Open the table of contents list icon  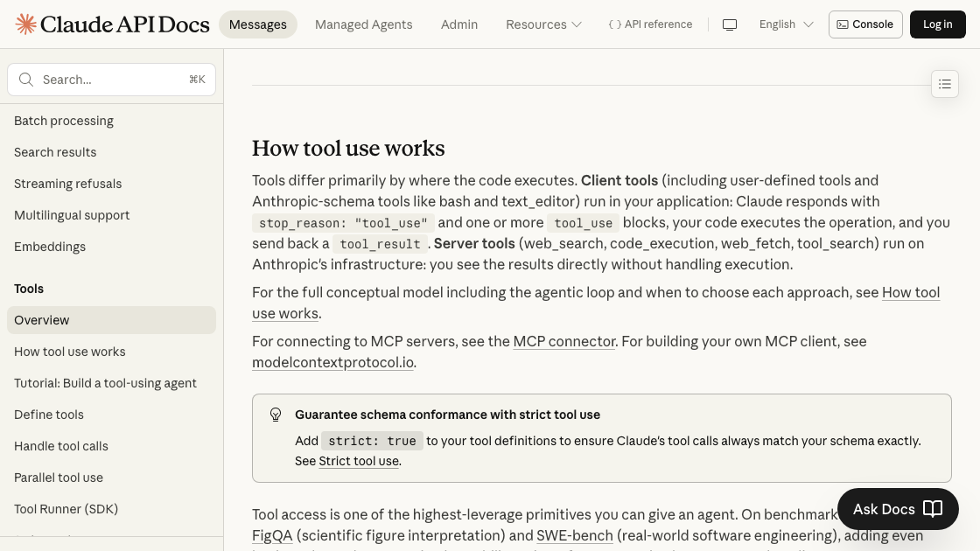[944, 84]
